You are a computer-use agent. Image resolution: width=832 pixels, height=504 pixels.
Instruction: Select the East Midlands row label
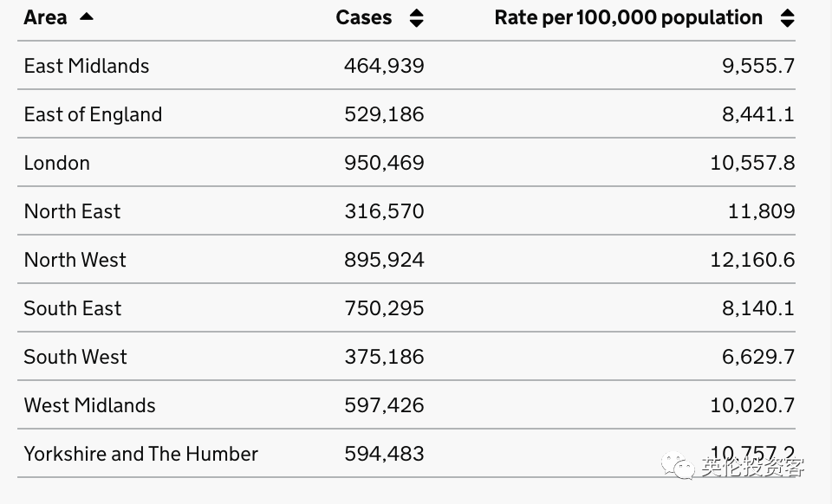(x=87, y=66)
